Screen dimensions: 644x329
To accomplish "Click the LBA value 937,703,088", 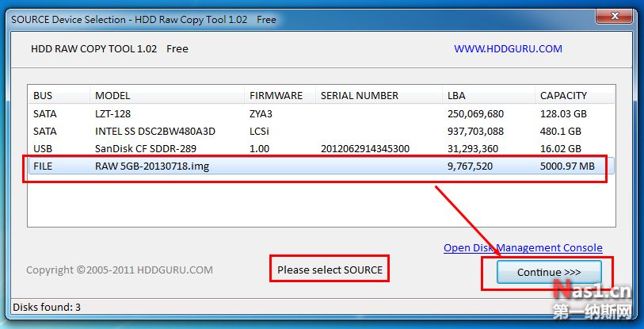I will coord(475,132).
